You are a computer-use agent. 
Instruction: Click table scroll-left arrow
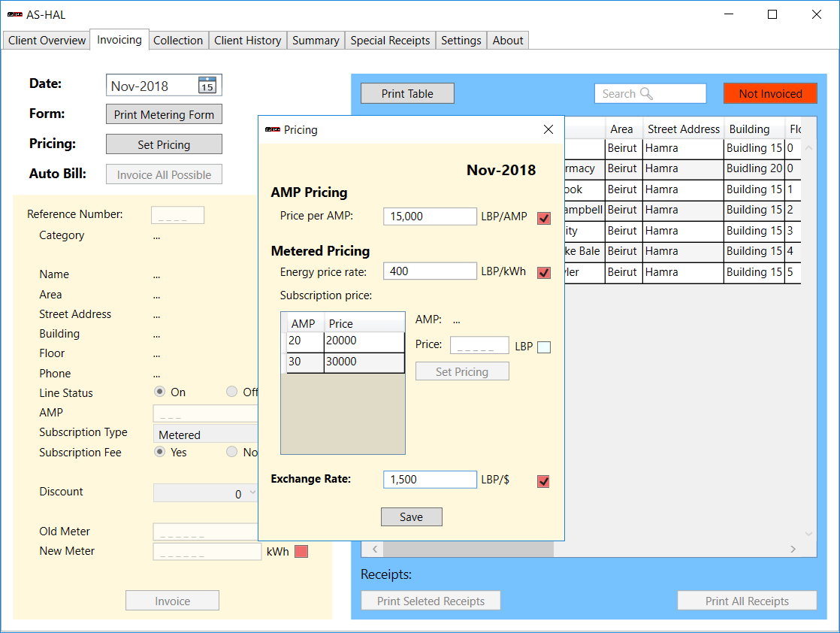(x=374, y=549)
